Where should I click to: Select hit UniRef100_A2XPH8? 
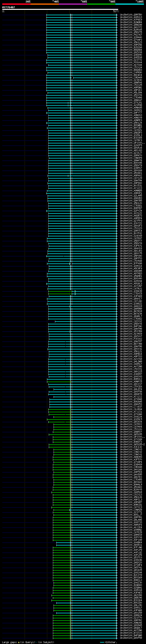pos(131,105)
